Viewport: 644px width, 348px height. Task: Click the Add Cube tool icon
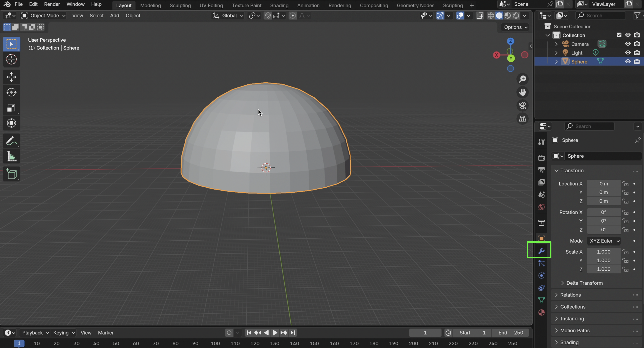[11, 174]
